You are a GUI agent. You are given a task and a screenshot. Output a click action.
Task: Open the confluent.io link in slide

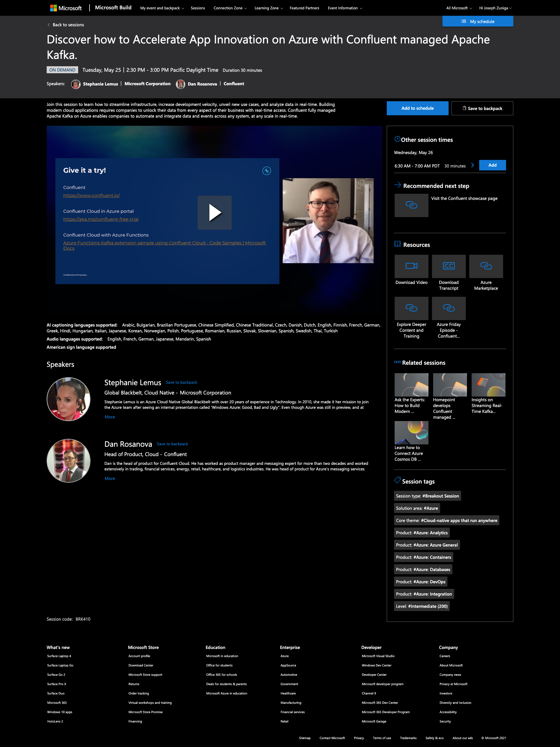(x=92, y=196)
